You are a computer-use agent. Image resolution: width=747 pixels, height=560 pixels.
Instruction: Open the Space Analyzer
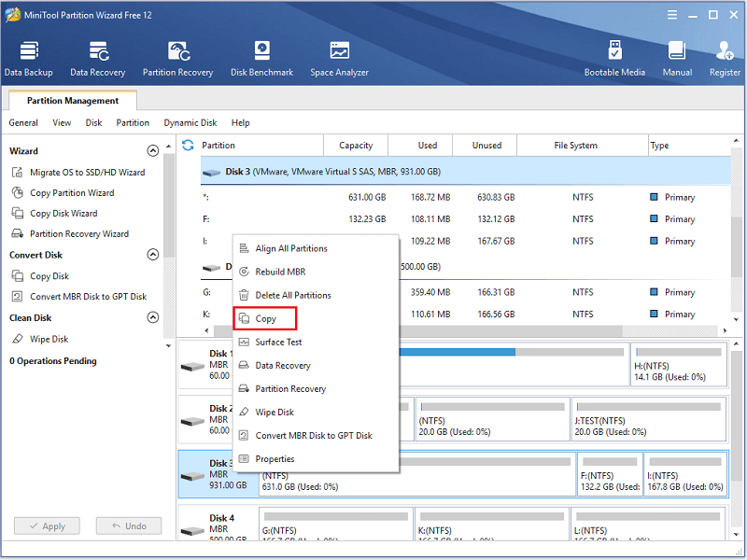[339, 59]
